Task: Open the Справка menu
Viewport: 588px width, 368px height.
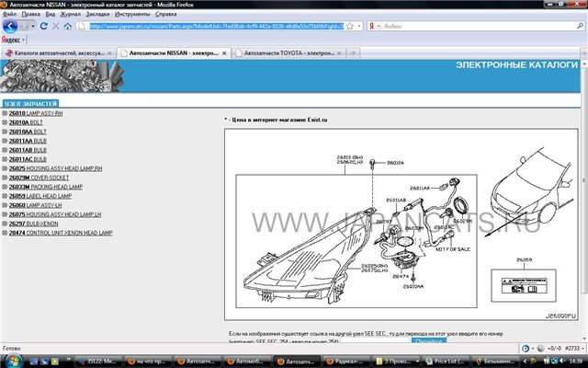Action: tap(165, 14)
